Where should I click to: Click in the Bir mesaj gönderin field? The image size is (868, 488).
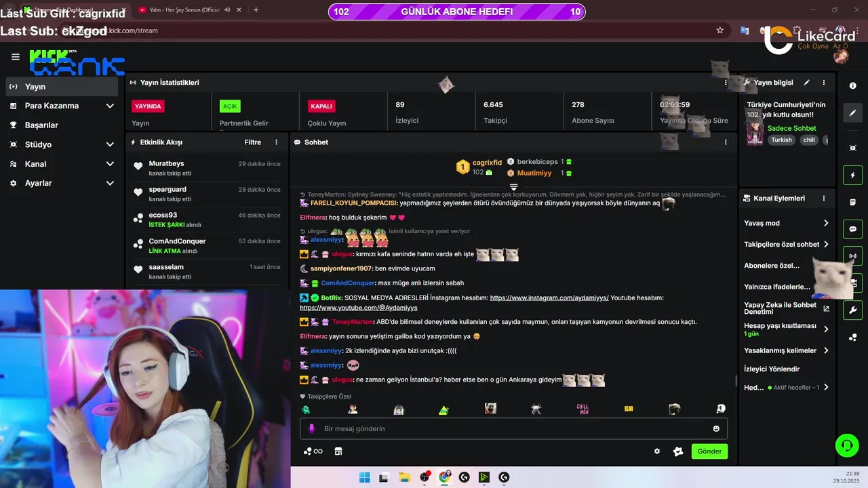513,428
